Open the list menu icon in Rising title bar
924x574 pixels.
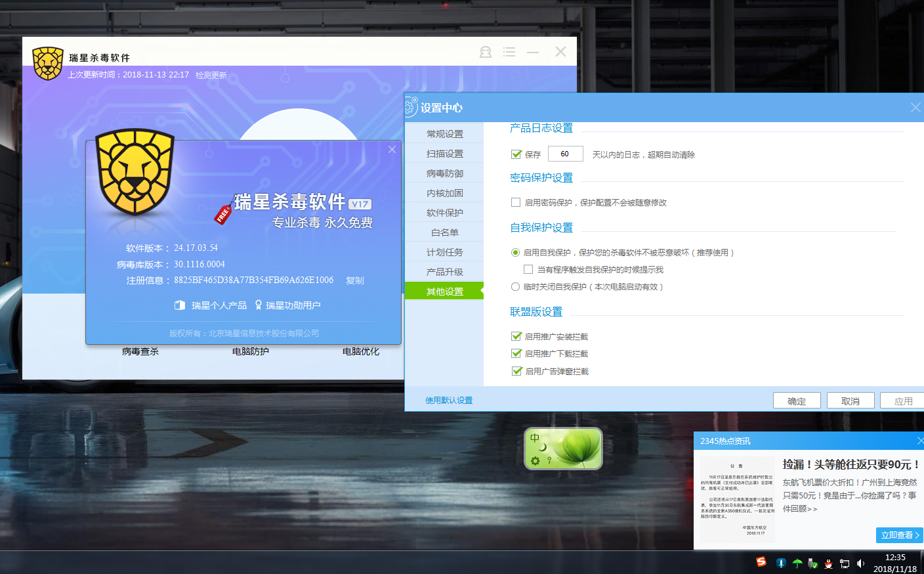pos(509,52)
